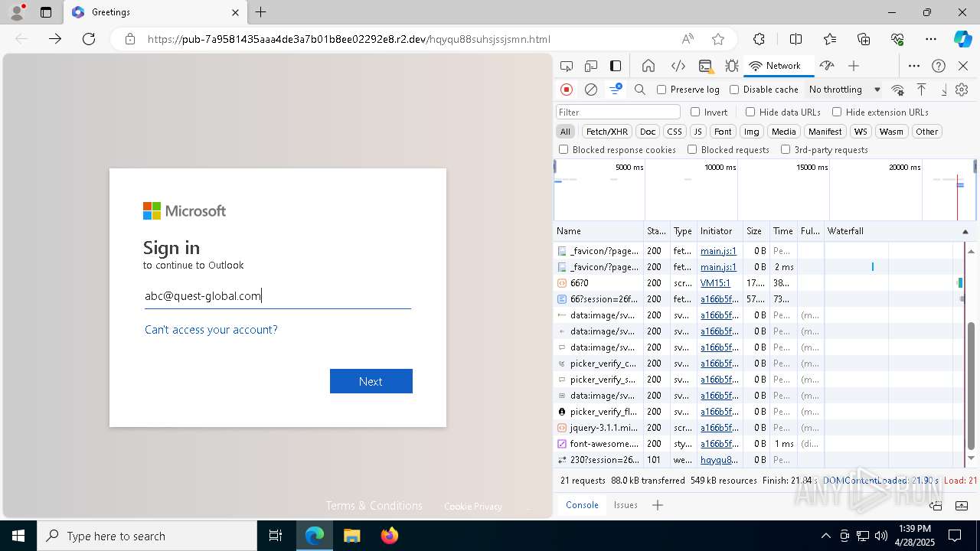Expand hidden system tray icons chevron
This screenshot has width=980, height=551.
coord(825,536)
